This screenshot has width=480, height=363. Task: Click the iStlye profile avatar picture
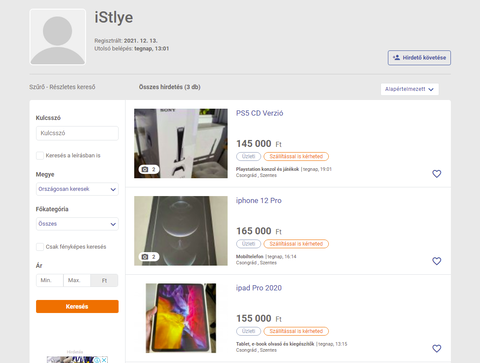[58, 37]
